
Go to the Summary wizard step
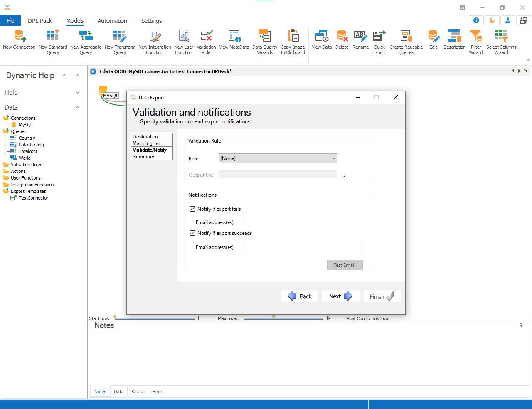152,157
